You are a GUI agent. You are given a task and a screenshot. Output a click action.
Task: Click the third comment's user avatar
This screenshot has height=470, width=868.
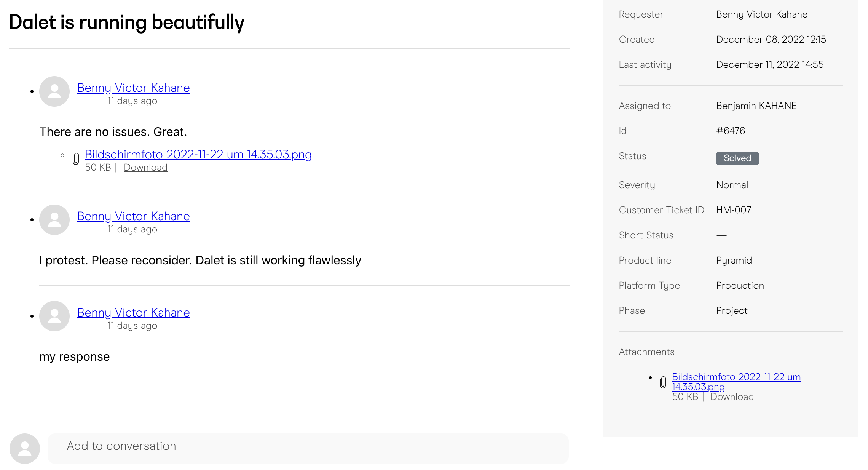(54, 316)
